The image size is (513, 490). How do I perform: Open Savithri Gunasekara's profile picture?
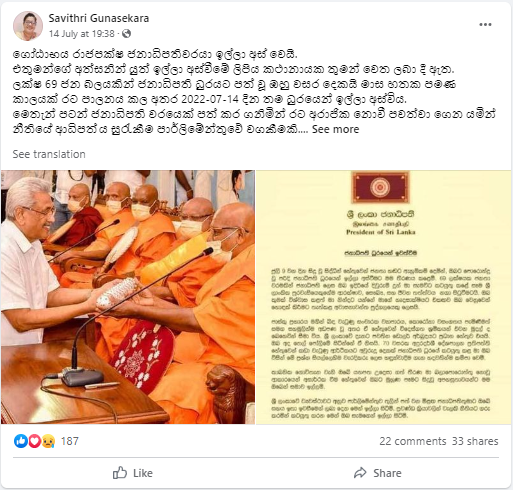point(28,26)
